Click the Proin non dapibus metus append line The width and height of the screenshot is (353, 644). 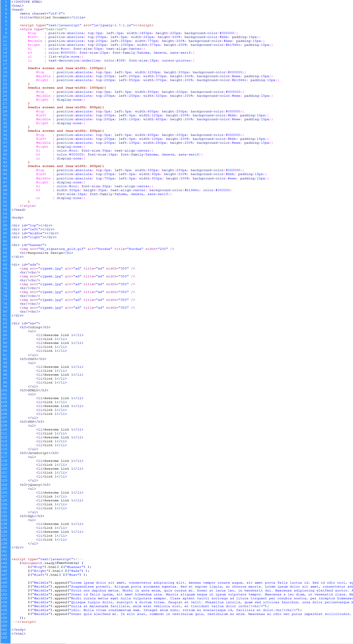(190, 590)
